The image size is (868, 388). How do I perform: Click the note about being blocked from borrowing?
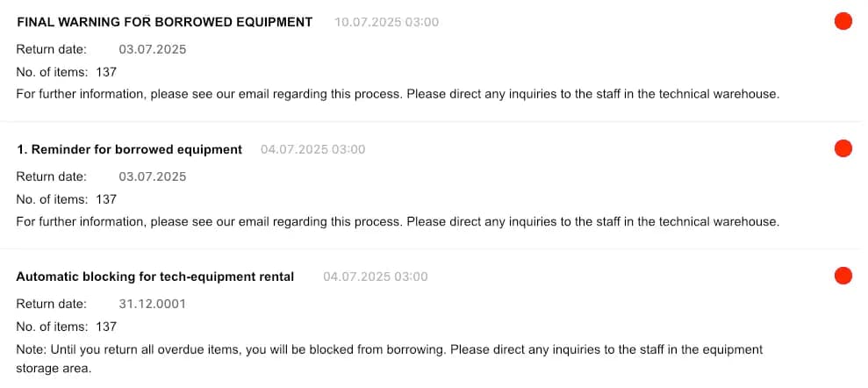click(x=389, y=349)
